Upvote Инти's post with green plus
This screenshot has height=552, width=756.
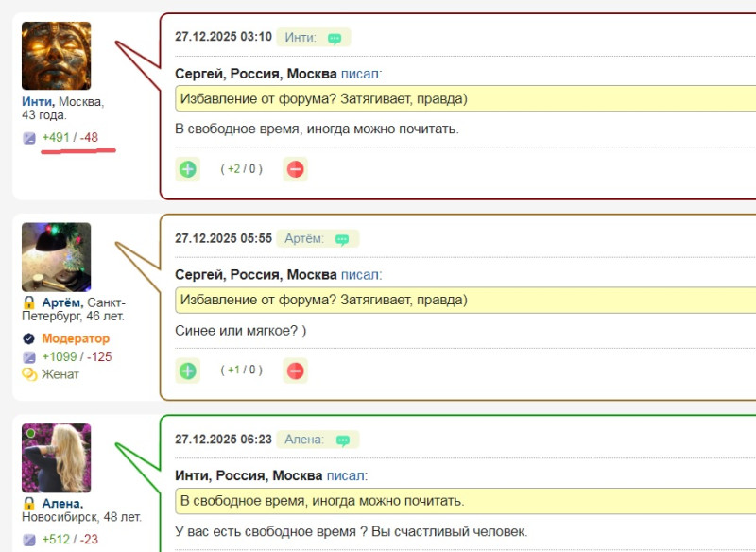coord(188,169)
